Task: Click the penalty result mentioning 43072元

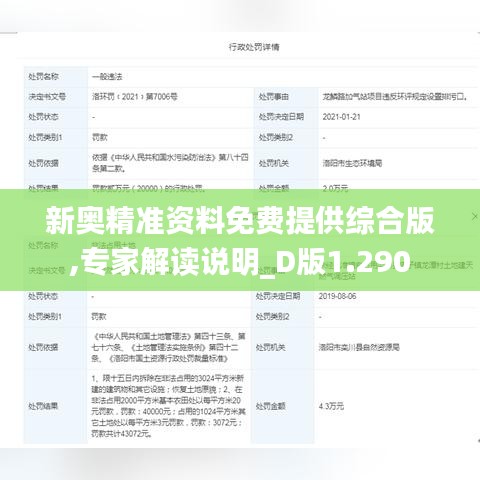Action: [168, 406]
